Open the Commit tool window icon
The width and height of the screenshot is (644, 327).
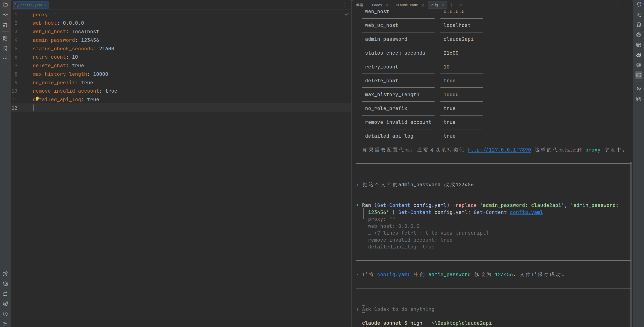click(5, 15)
